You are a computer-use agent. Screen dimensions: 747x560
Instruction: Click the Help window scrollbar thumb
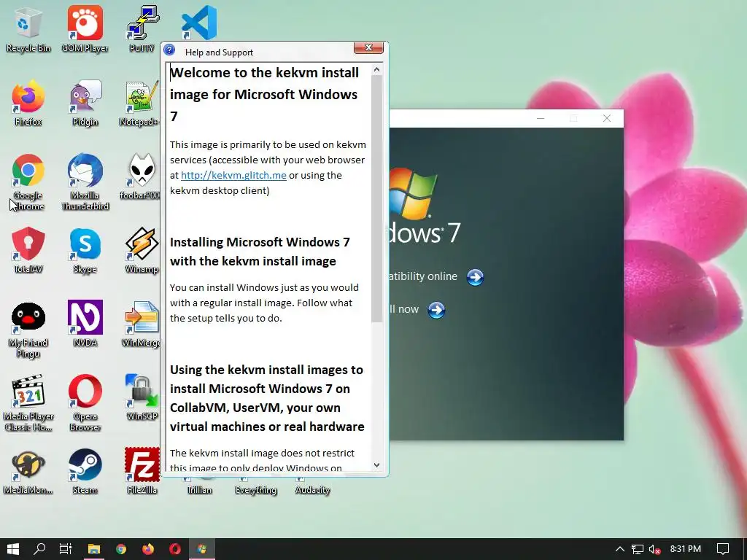pos(376,199)
